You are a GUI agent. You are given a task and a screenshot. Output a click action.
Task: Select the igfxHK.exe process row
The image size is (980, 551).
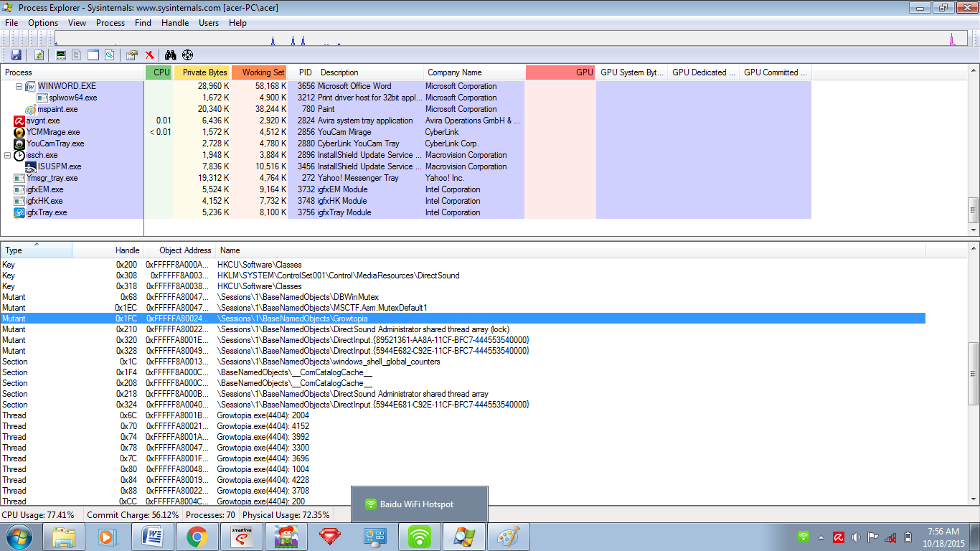point(406,201)
